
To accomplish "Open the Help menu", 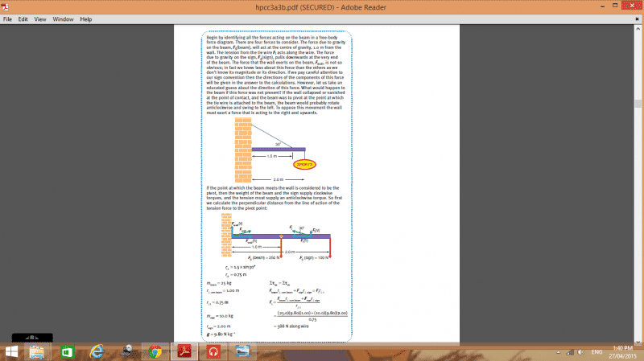I will point(86,19).
